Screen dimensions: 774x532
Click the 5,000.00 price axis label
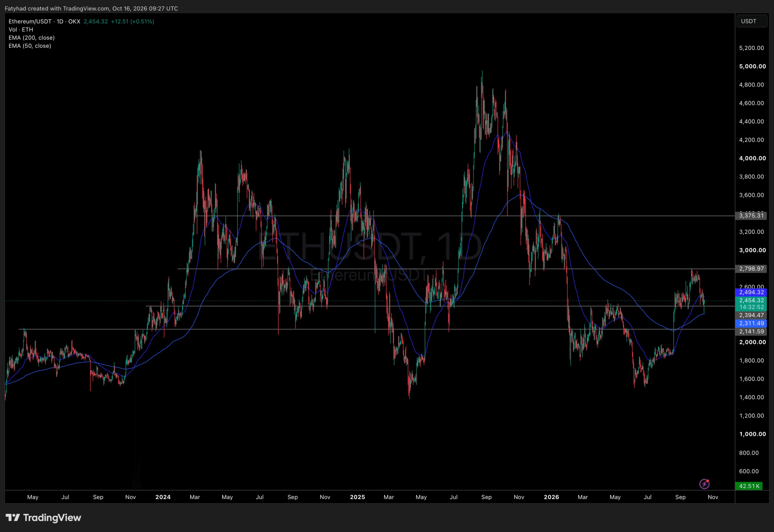(x=752, y=66)
